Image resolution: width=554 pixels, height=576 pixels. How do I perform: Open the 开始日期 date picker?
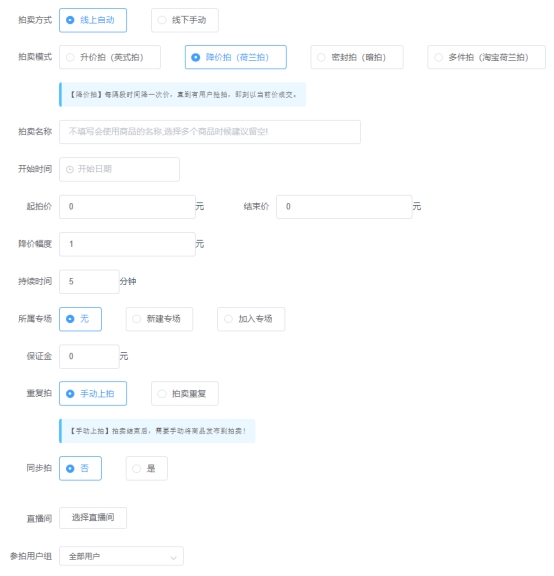click(119, 169)
